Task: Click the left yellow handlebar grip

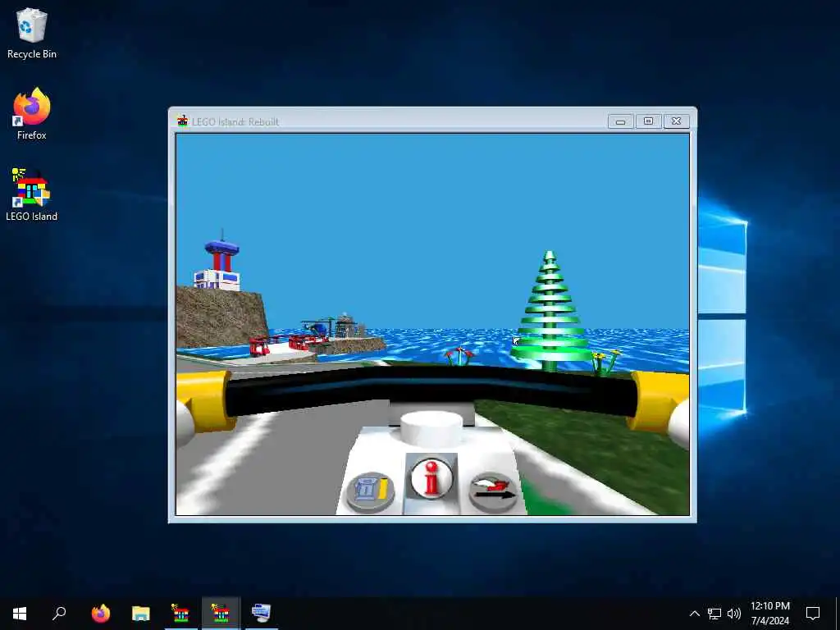Action: tap(206, 402)
